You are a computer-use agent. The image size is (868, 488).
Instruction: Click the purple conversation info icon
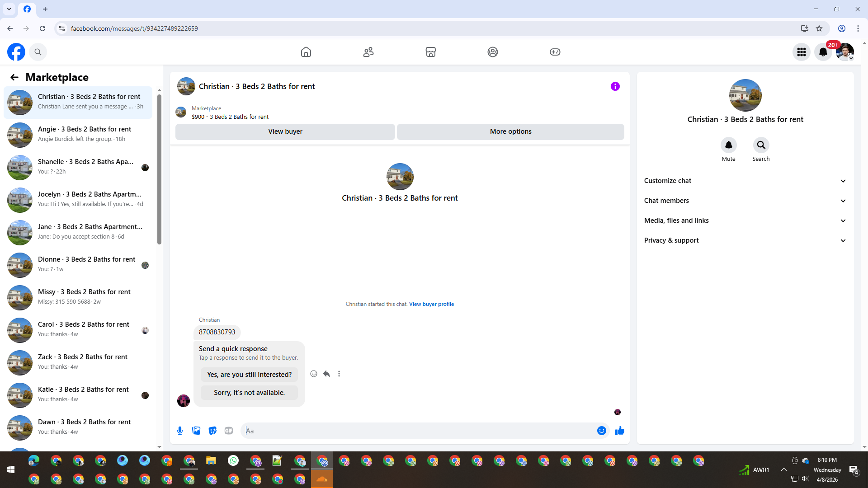(x=615, y=86)
